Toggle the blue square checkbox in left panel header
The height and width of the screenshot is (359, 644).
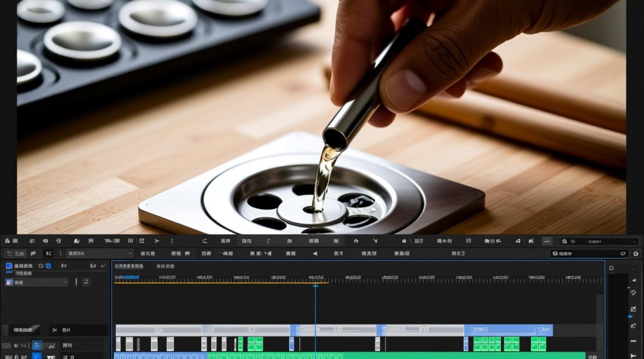pos(9,266)
